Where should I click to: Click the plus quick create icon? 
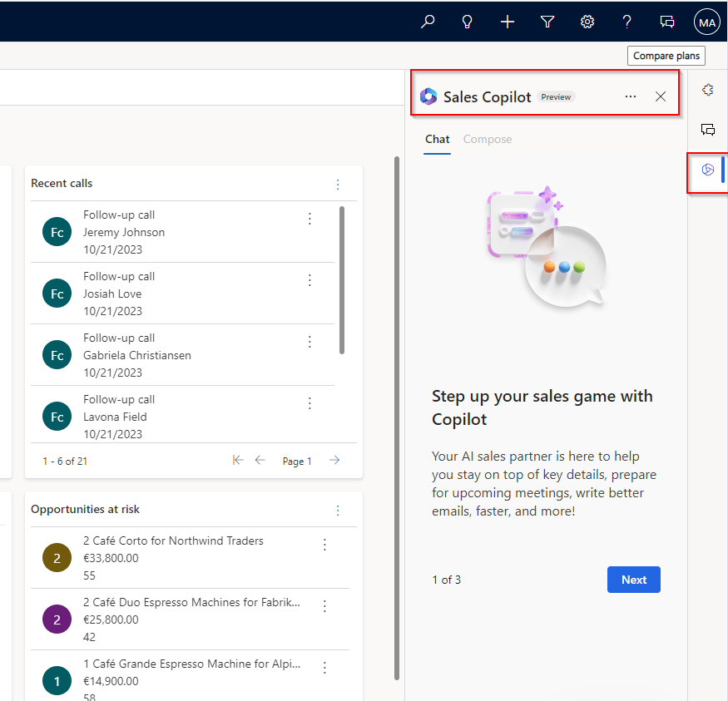click(x=508, y=22)
